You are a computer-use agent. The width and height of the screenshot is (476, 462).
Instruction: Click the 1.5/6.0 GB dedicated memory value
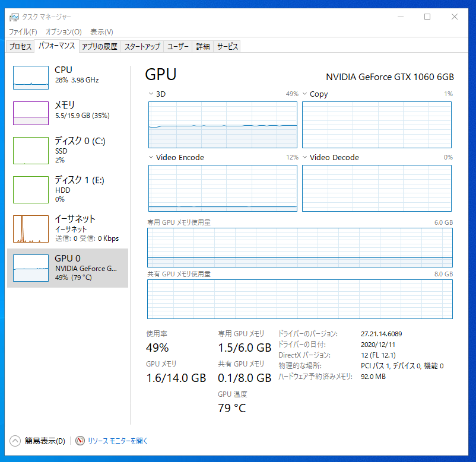click(x=245, y=348)
